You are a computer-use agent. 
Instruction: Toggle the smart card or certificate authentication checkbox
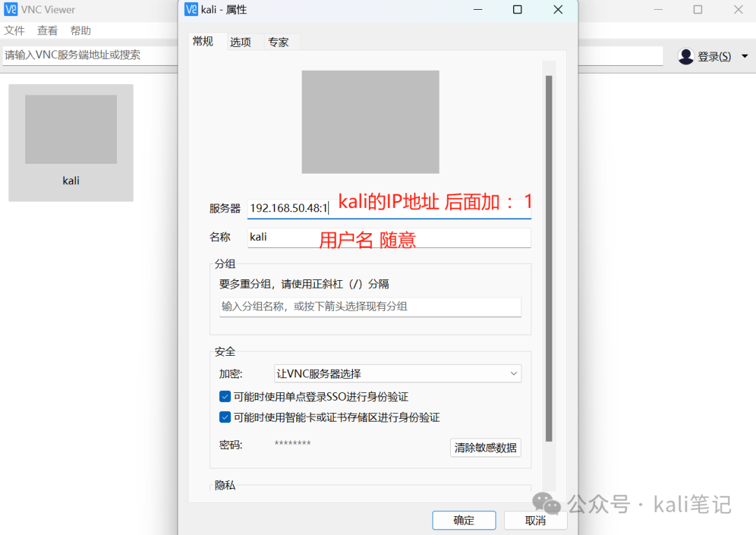point(225,417)
